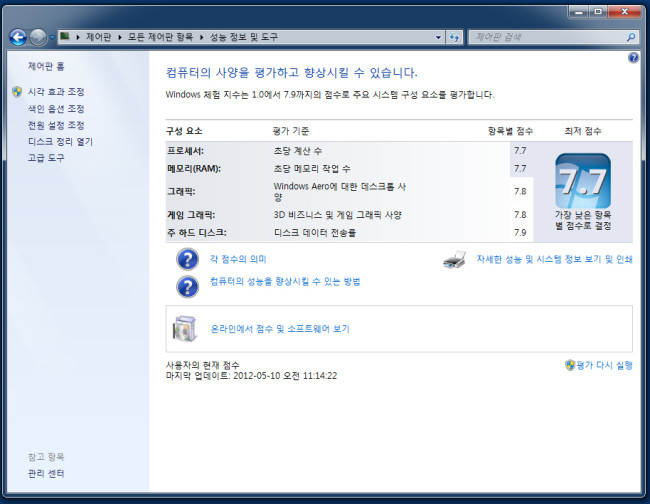Viewport: 650px width, 504px height.
Task: Expand the arrow after 제어판 breadcrumb
Action: (120, 37)
